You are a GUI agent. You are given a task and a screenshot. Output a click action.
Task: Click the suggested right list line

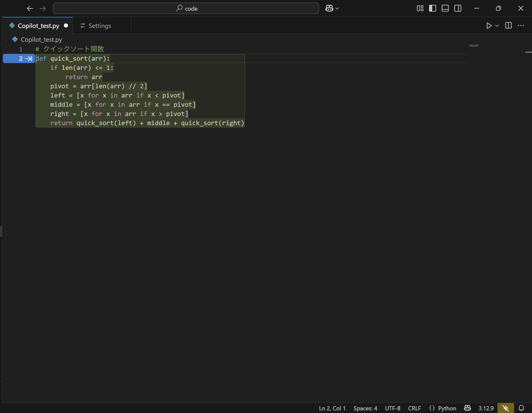point(119,114)
